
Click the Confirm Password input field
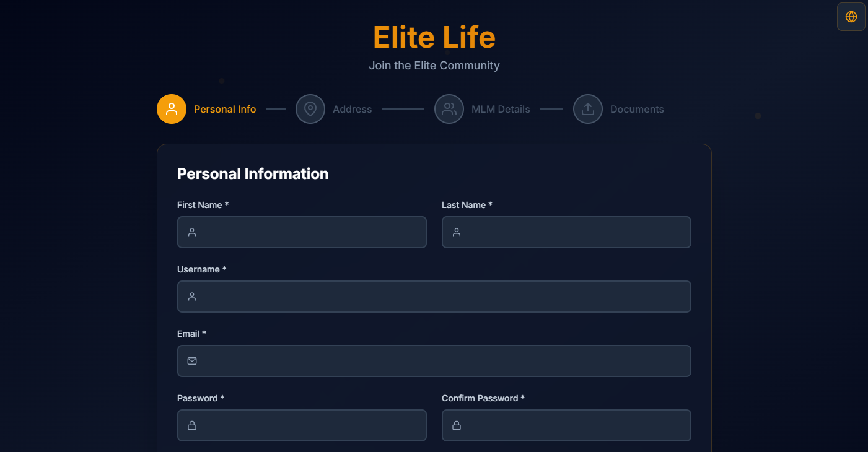[566, 425]
